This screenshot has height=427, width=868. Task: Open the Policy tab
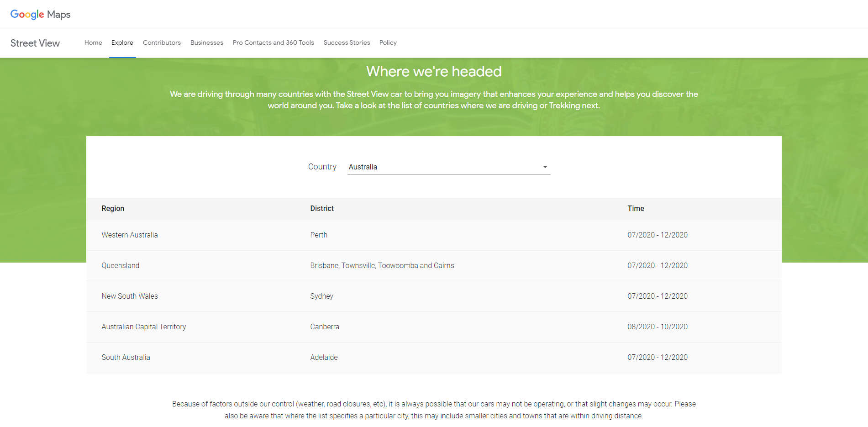pos(388,42)
